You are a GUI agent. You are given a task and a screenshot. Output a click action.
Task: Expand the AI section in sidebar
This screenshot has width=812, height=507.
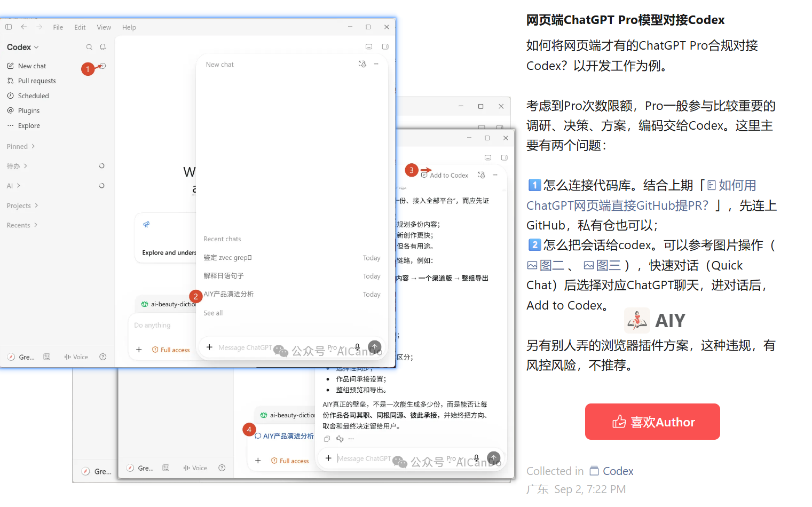point(13,186)
